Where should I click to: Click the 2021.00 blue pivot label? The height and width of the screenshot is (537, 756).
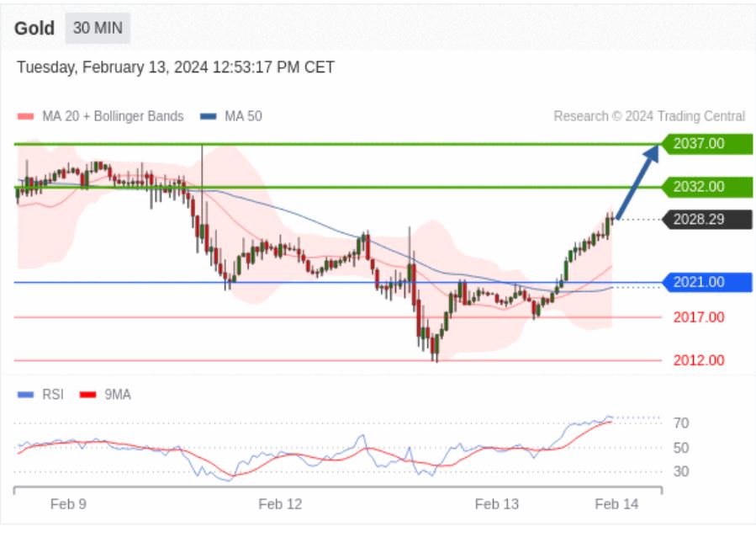tap(706, 282)
